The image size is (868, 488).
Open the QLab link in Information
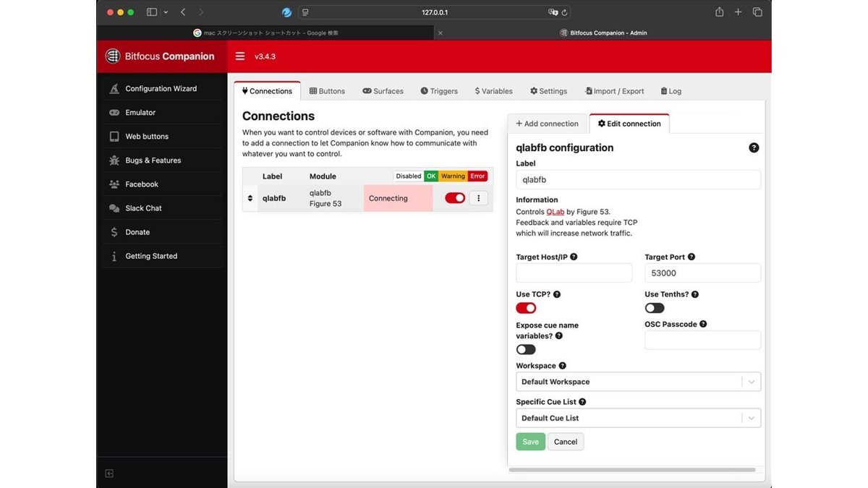pyautogui.click(x=556, y=212)
